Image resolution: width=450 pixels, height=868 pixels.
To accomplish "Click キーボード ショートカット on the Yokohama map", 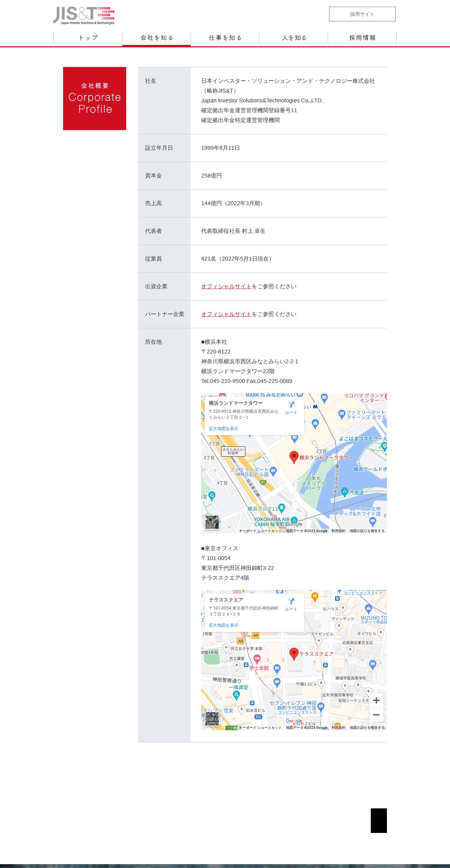I will (260, 531).
